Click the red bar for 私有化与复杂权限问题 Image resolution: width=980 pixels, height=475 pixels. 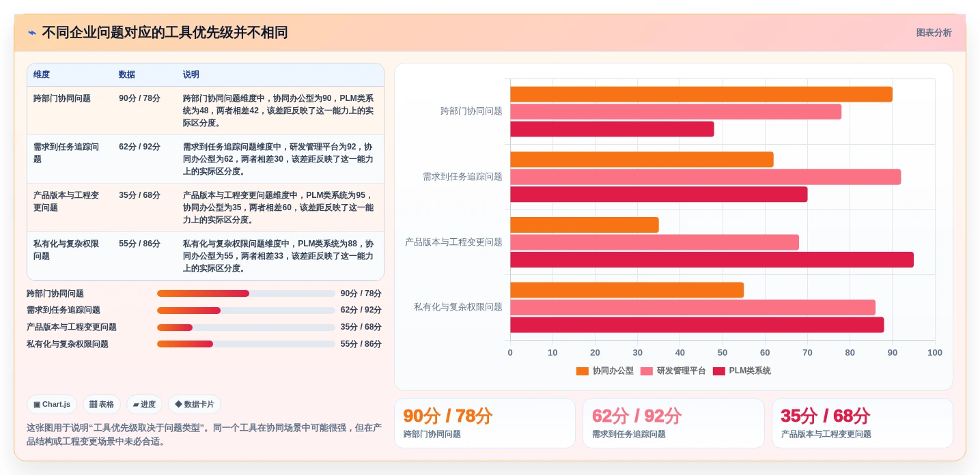[x=697, y=325]
